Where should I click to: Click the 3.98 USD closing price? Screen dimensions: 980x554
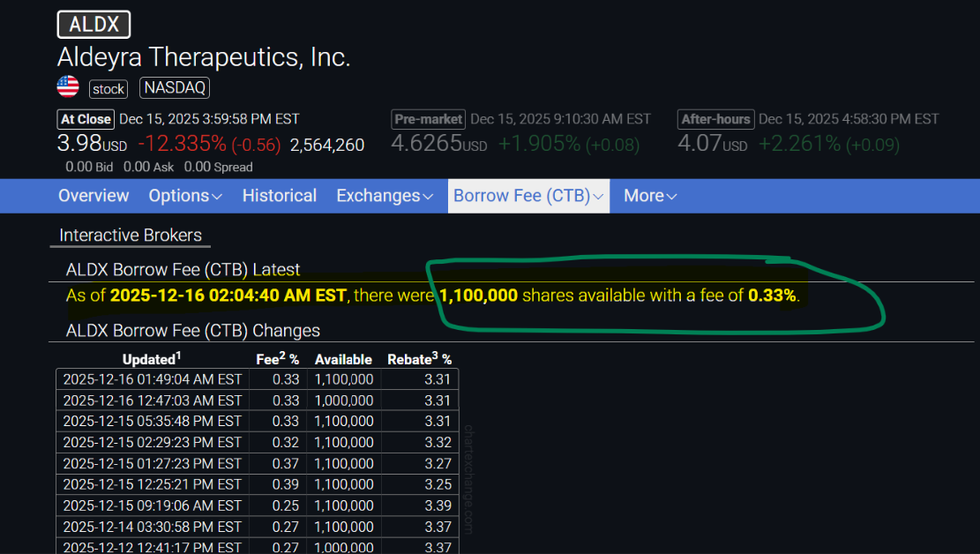tap(92, 144)
